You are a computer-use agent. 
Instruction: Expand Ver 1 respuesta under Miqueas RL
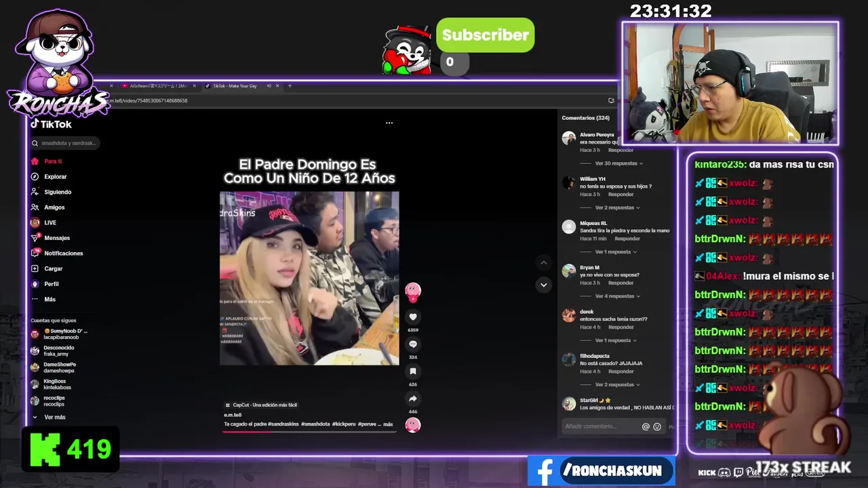click(x=616, y=251)
